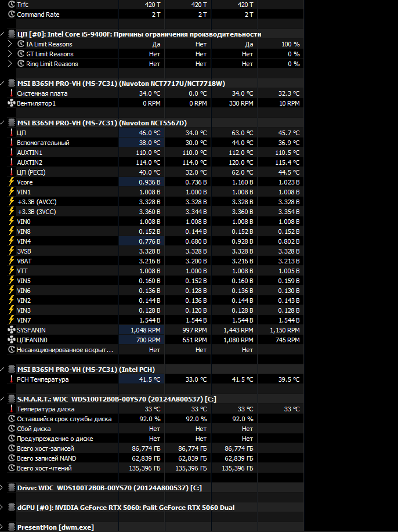
Task: Select the PCH Температура value 39.5 °C
Action: 289,379
